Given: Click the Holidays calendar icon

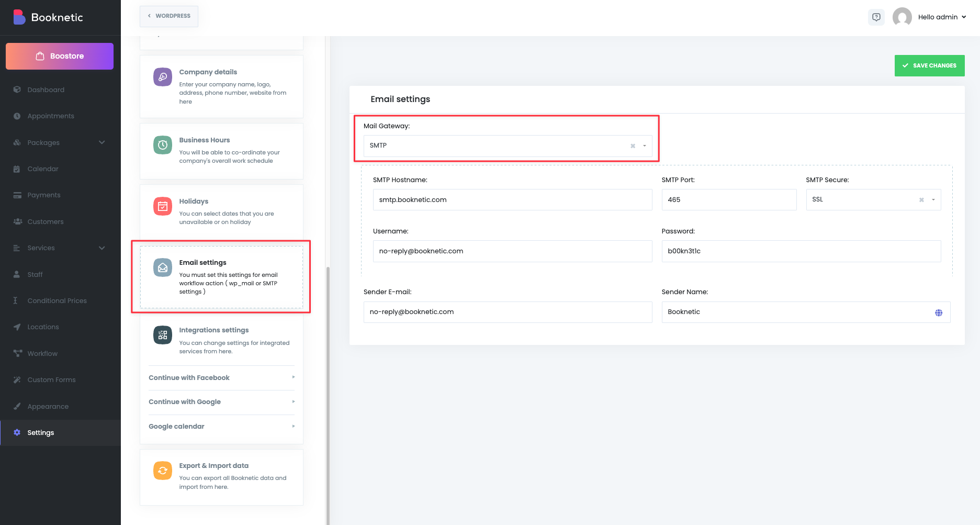Looking at the screenshot, I should click(162, 206).
